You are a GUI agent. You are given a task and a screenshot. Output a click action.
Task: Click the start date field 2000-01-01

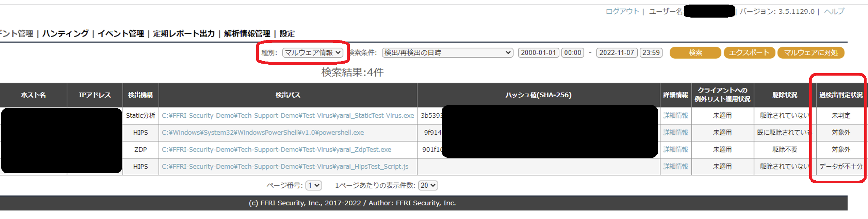click(x=538, y=53)
